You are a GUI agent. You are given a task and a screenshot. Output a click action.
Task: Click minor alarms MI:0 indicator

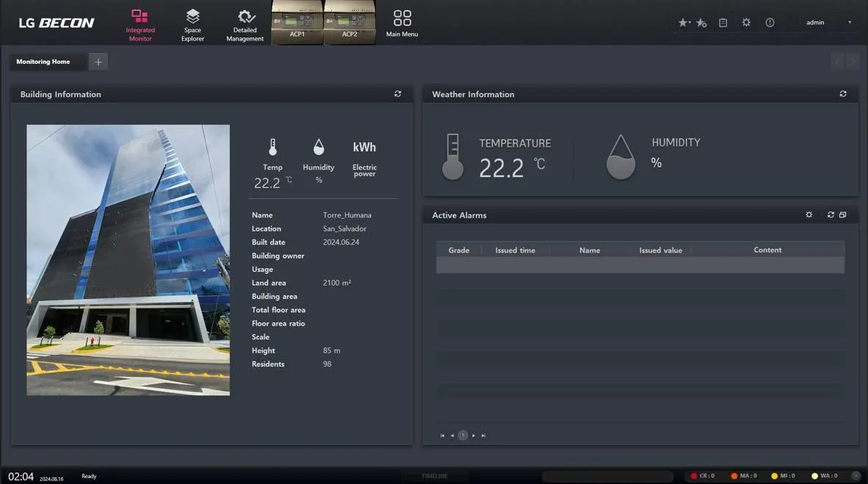(x=783, y=476)
